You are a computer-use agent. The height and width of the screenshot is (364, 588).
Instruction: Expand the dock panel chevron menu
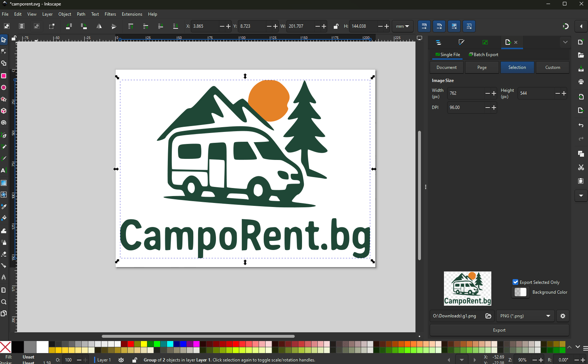[x=565, y=42]
